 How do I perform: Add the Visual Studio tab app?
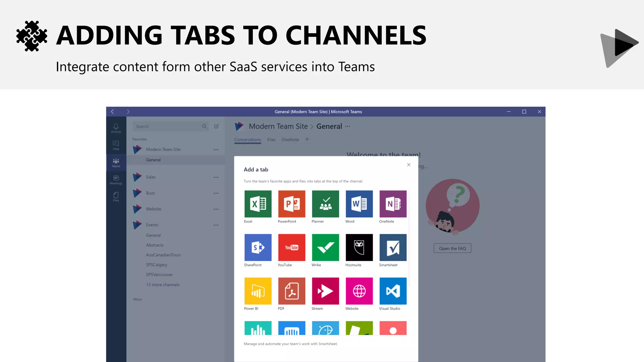[x=393, y=291]
